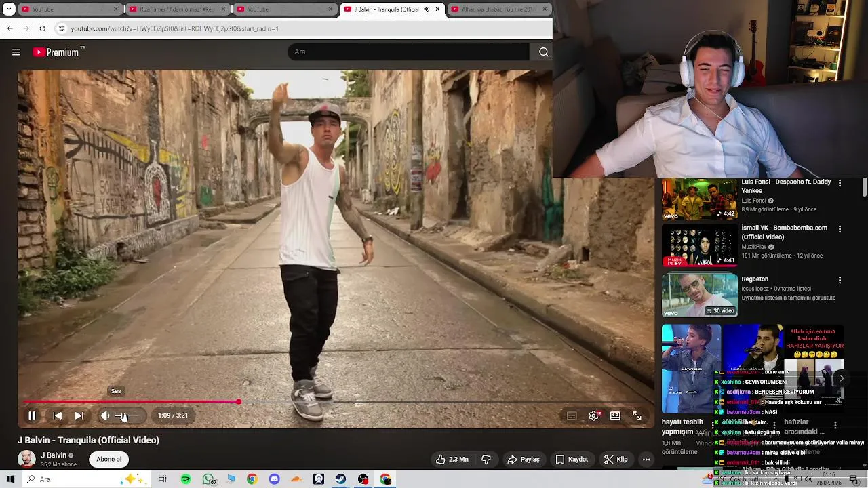Screen dimensions: 868x488
Task: Pause the video with the pause button
Action: pos(32,415)
